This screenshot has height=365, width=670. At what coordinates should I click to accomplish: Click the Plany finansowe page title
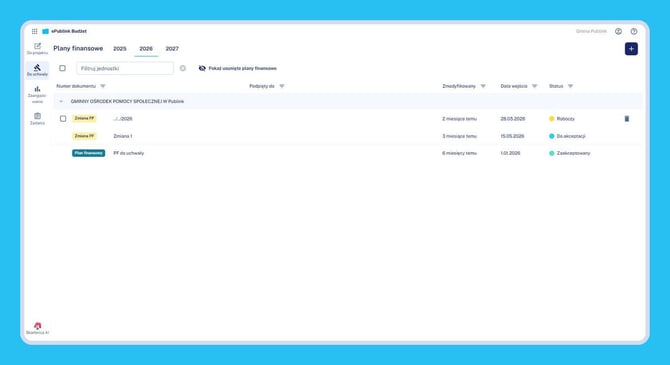click(x=78, y=48)
